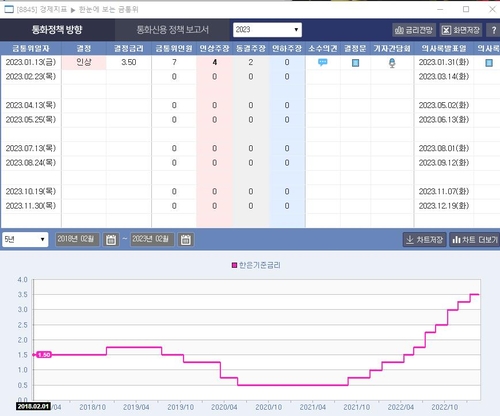Viewport: 500px width, 416px height.
Task: Expand the 5년 period dropdown
Action: pyautogui.click(x=25, y=239)
